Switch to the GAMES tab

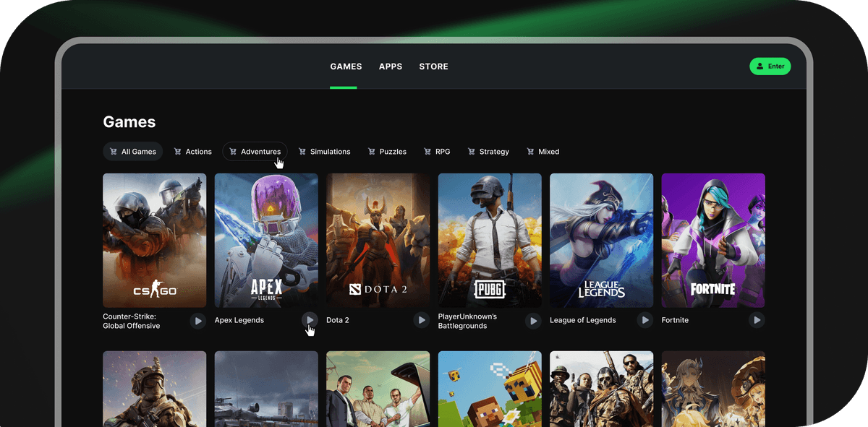(x=346, y=66)
